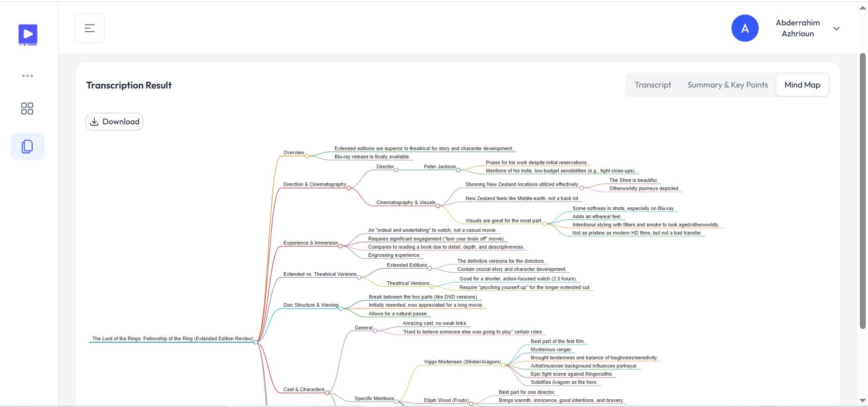The width and height of the screenshot is (868, 407).
Task: Click 'Praise for his work despite initial reservations.'
Action: click(536, 162)
